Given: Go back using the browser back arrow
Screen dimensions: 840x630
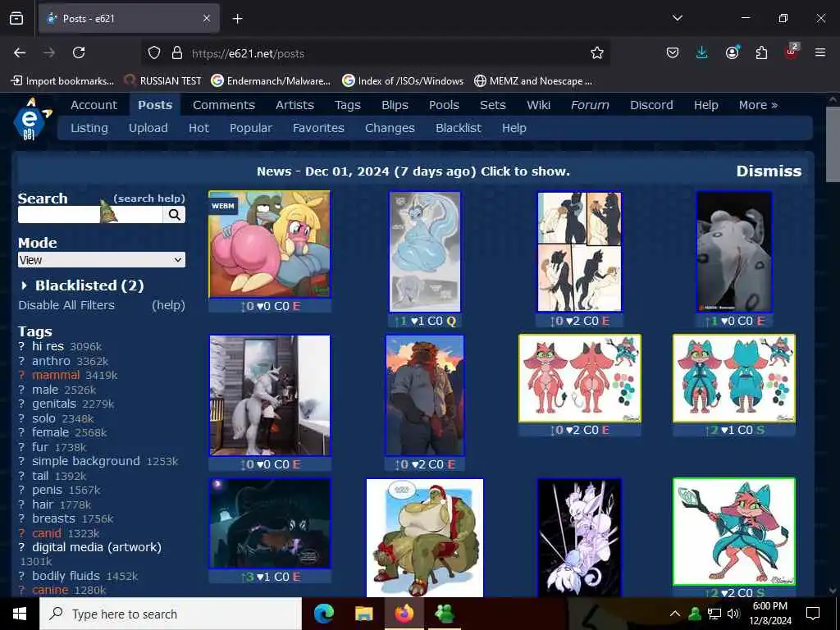Looking at the screenshot, I should coord(20,52).
